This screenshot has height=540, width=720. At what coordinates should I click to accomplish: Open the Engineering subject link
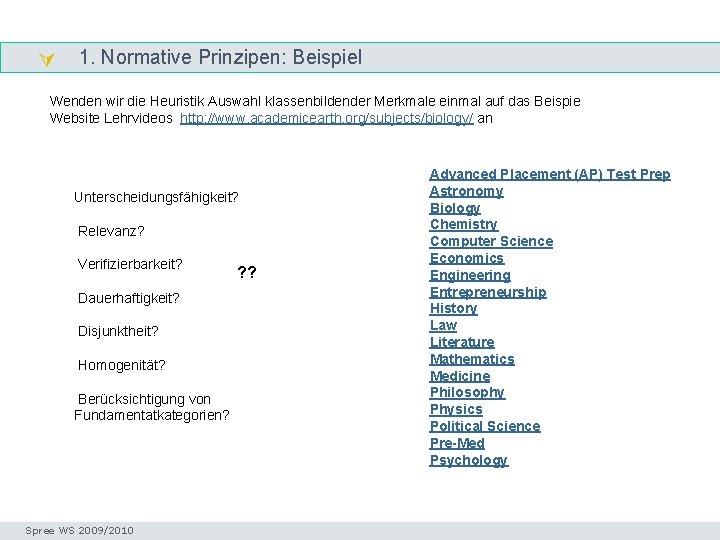470,275
